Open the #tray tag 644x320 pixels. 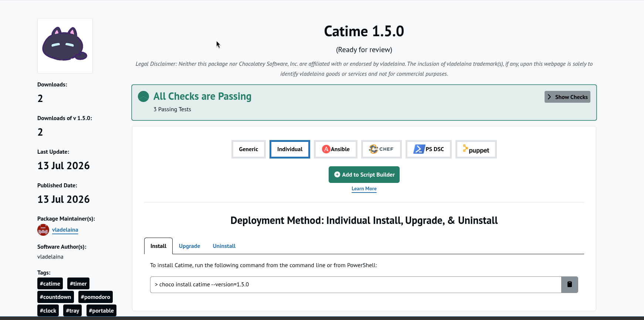72,311
